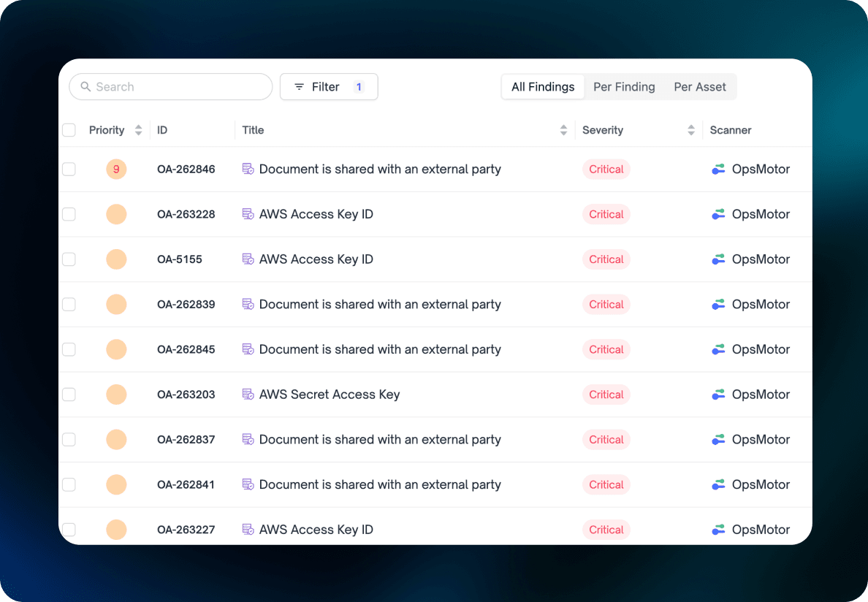868x602 pixels.
Task: Click priority badge 9 for OA-262846
Action: click(x=116, y=169)
